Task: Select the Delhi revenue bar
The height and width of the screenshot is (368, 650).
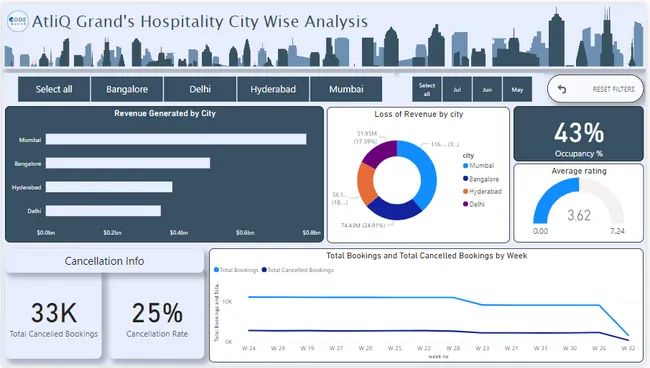Action: (103, 211)
